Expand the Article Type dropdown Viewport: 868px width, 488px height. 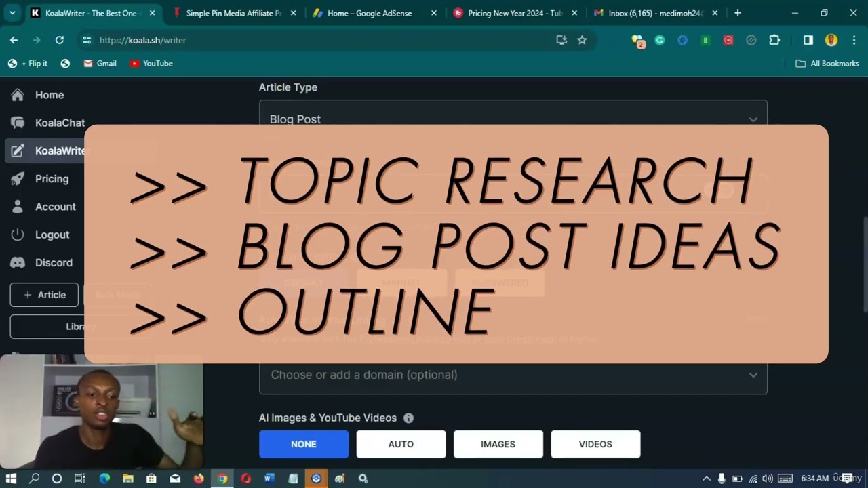pos(513,119)
